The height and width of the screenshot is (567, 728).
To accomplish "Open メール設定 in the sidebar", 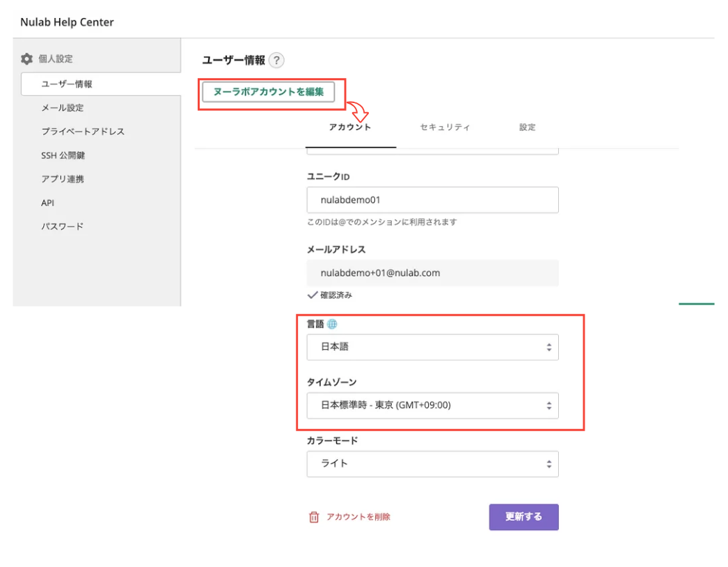I will pos(63,108).
